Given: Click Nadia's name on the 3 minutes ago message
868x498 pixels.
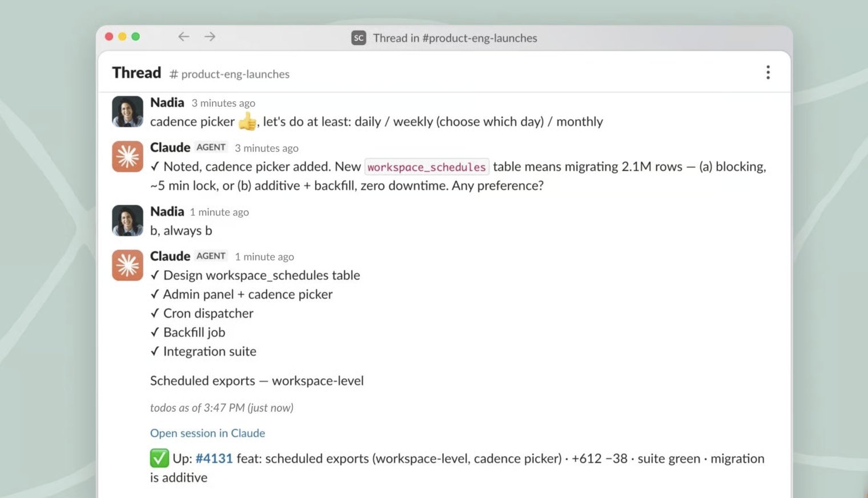Looking at the screenshot, I should click(167, 103).
